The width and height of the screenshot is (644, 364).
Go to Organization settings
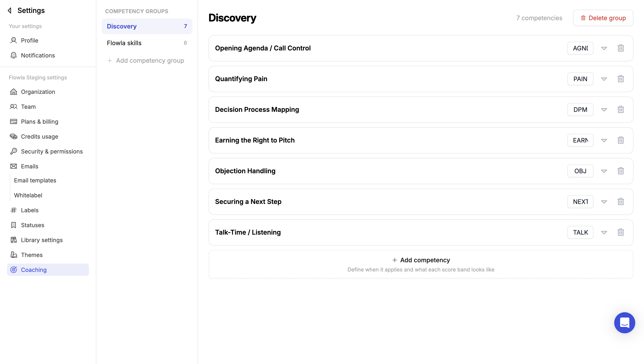point(48,92)
